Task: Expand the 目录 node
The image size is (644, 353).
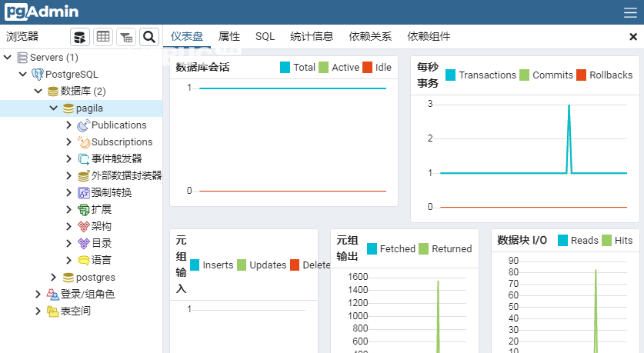Action: [69, 243]
